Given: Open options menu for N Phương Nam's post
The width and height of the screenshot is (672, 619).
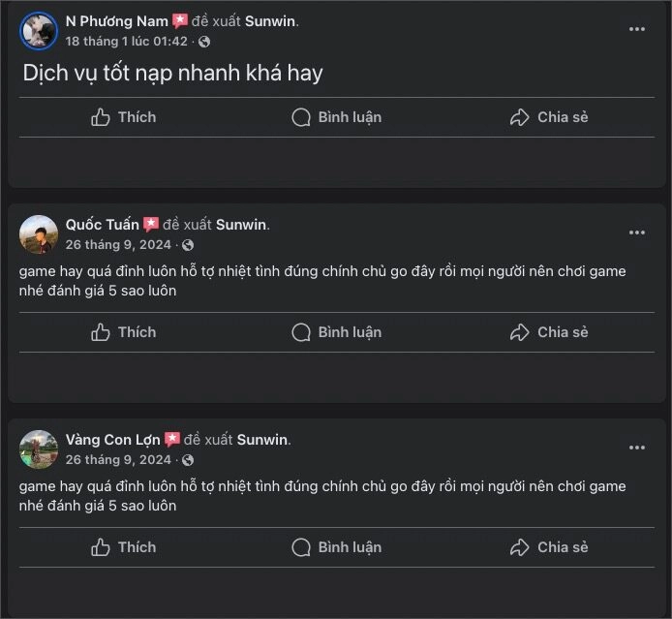Looking at the screenshot, I should coord(636,29).
